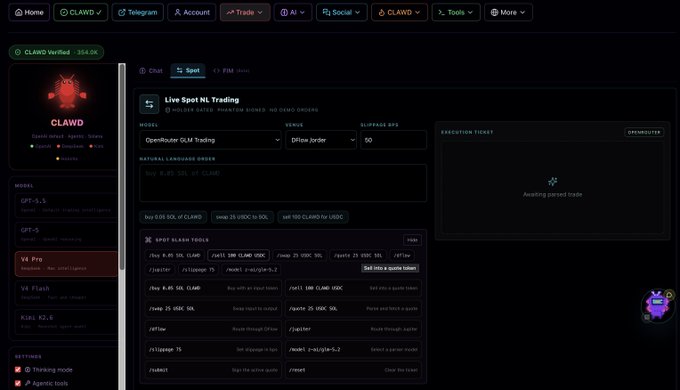Click the Spot Slash Tools command icon
Viewport: 680px width, 390px height.
coord(148,240)
